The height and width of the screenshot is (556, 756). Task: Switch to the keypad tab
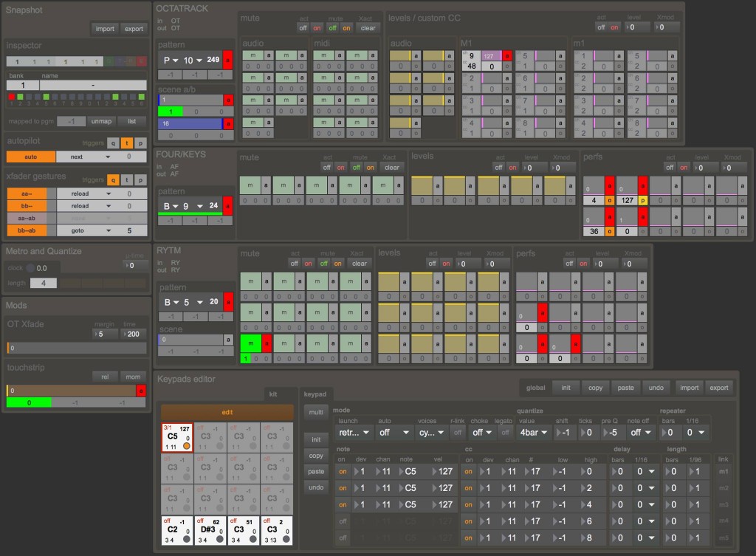coord(315,395)
